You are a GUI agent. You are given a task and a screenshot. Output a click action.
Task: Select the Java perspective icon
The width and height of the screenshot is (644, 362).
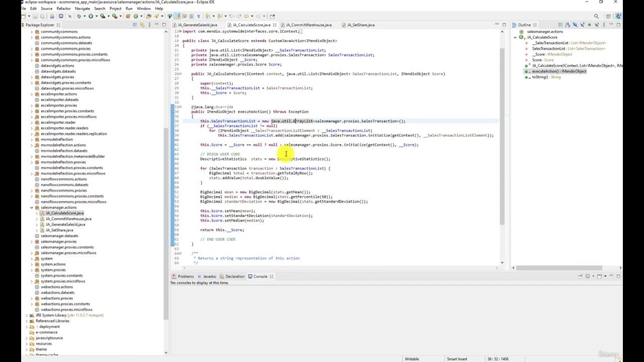click(618, 16)
